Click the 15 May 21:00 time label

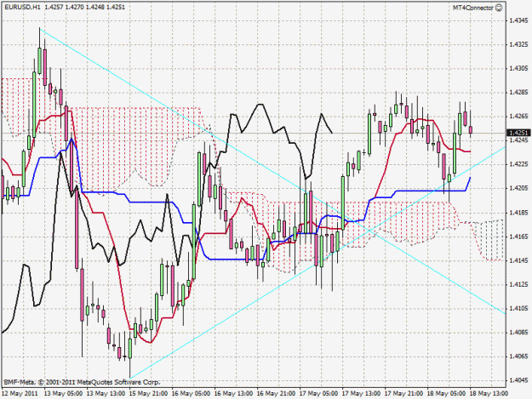click(148, 393)
